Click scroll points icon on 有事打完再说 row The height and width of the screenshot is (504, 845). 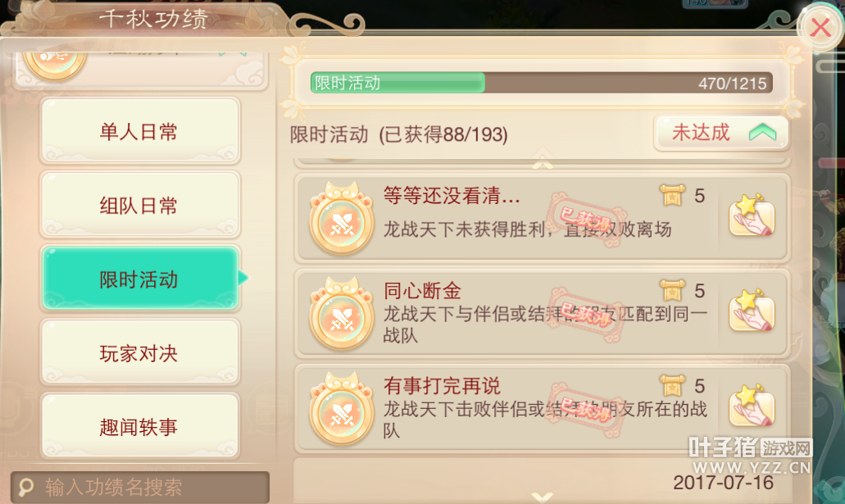pyautogui.click(x=673, y=386)
